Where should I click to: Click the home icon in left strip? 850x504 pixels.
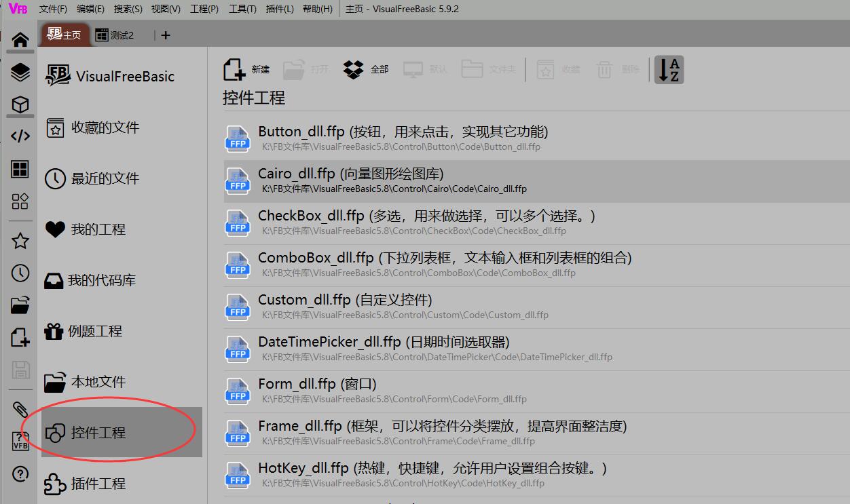pyautogui.click(x=20, y=39)
